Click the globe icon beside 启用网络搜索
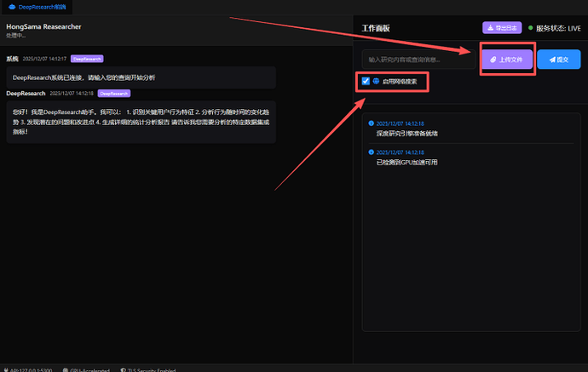 coord(376,81)
